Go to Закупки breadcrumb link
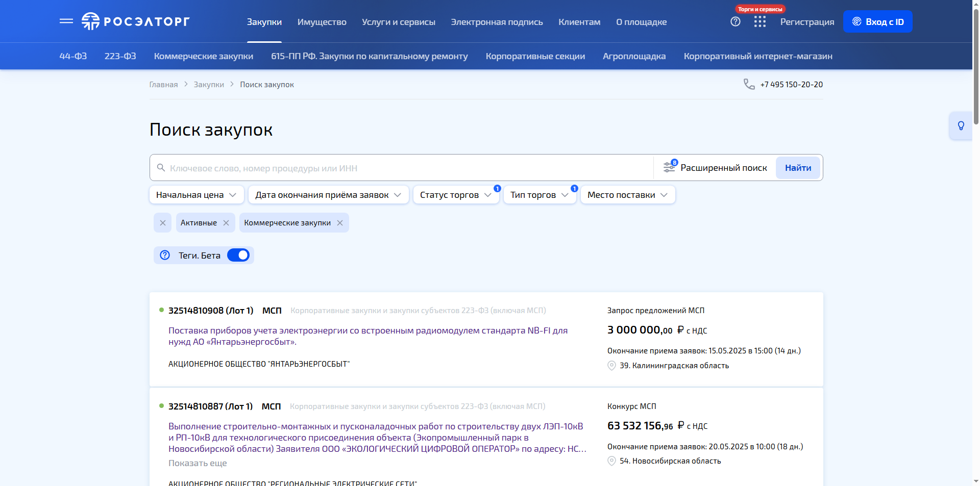 point(209,85)
